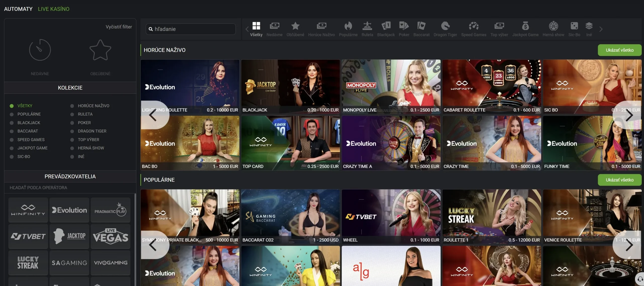
Task: Select the HORÚCE NAŽIVO collection radio option
Action: click(72, 106)
